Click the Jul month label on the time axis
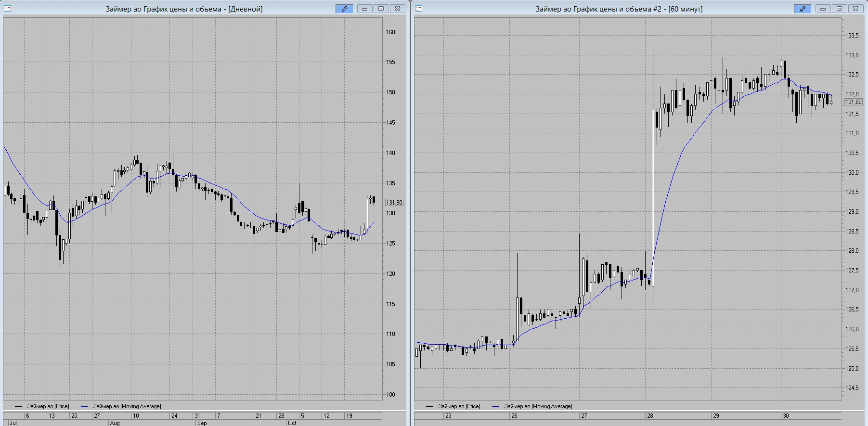868x426 pixels. click(x=13, y=423)
